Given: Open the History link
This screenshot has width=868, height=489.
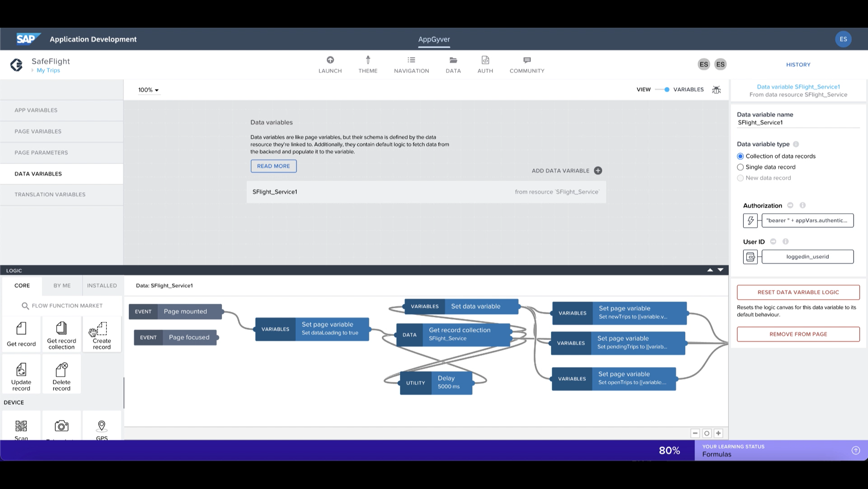Looking at the screenshot, I should pyautogui.click(x=798, y=65).
